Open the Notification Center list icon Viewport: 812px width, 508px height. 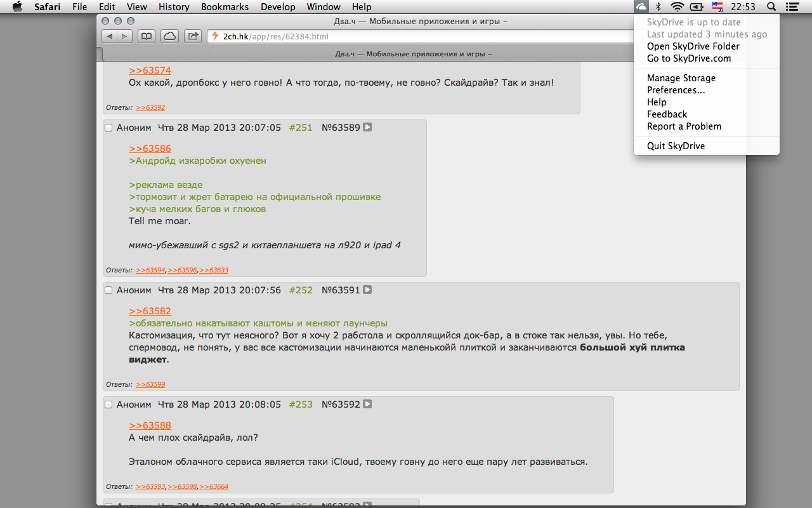tap(792, 7)
